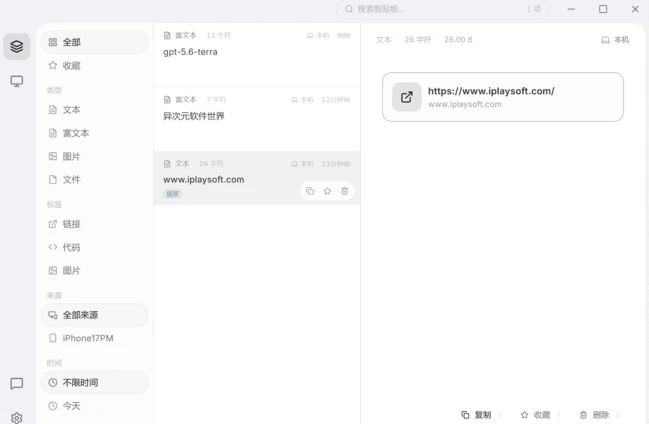
Task: Filter by 文件 type
Action: [x=94, y=180]
